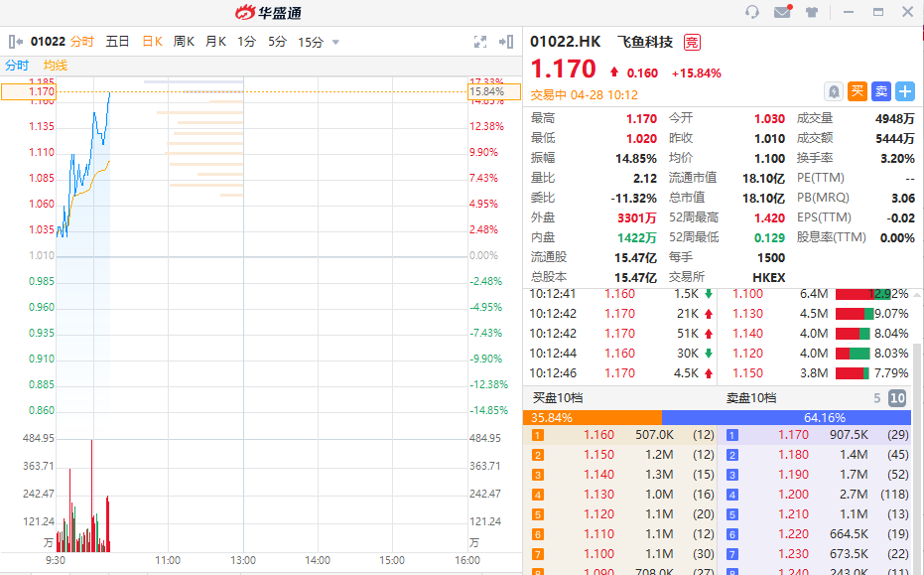924x575 pixels.
Task: Expand chart to fullscreen
Action: 480,42
